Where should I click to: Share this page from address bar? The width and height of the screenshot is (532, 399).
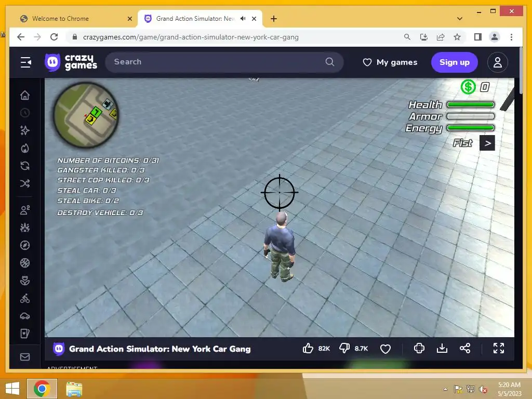(x=441, y=37)
